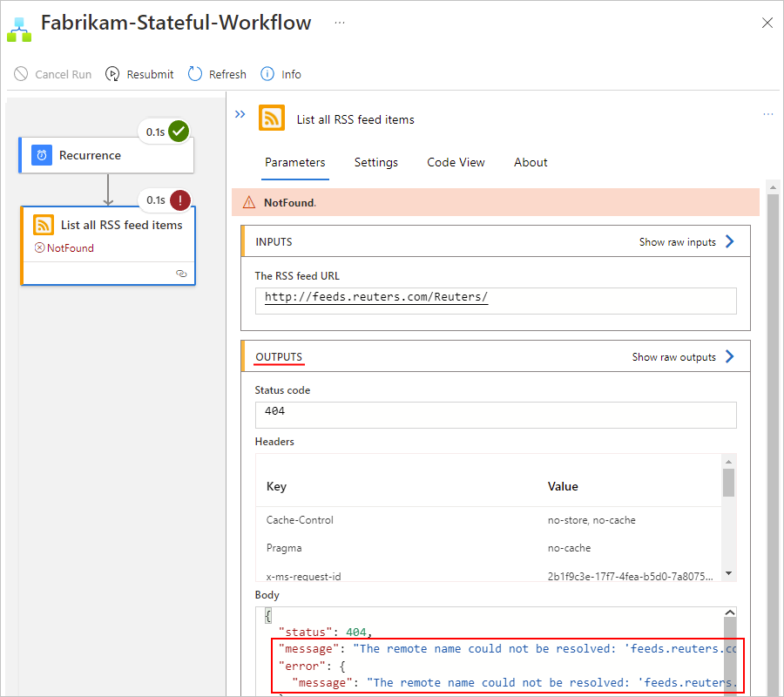Open the Info panel
Image resolution: width=784 pixels, height=697 pixels.
tap(281, 74)
